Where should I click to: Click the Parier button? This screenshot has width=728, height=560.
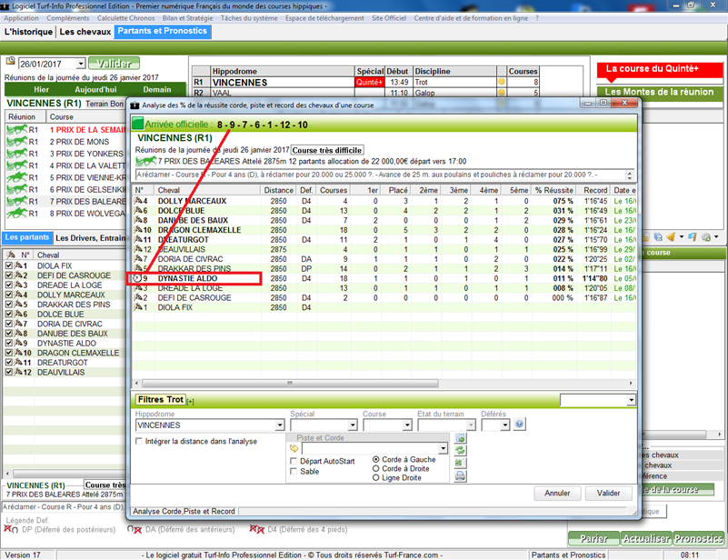tap(593, 539)
